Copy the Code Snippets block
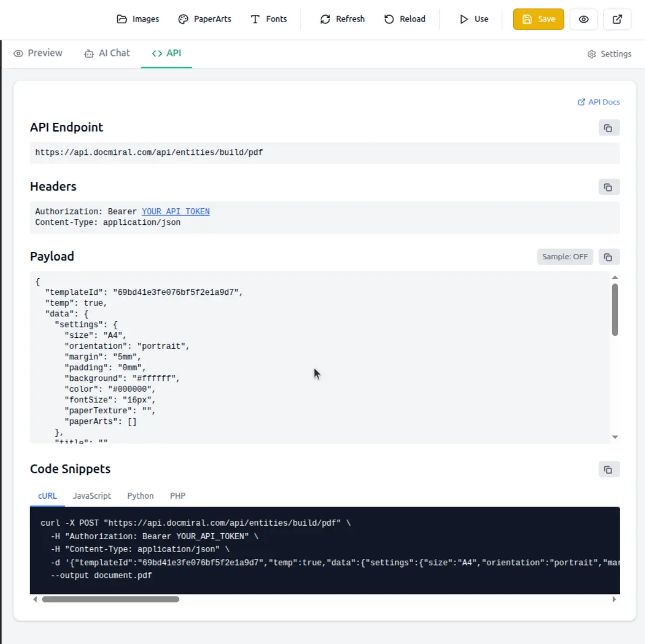 click(x=609, y=469)
